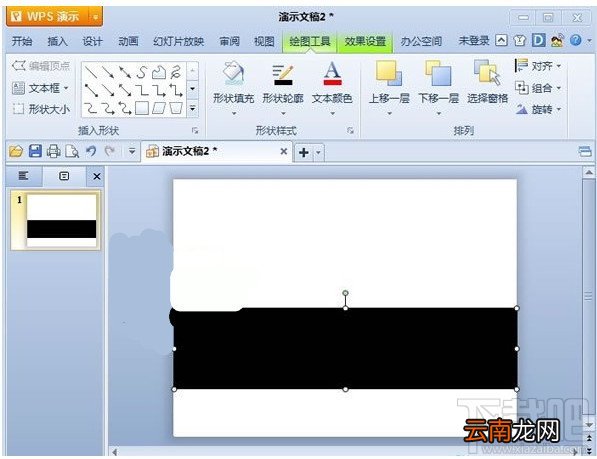The image size is (597, 459).
Task: Open Shape Size (形状大小) settings
Action: tap(41, 110)
